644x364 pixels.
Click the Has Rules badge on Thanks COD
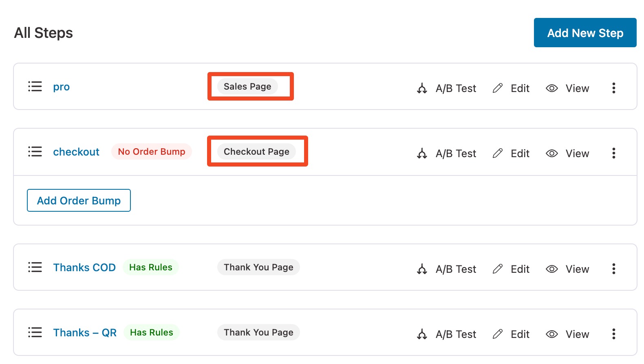[150, 267]
